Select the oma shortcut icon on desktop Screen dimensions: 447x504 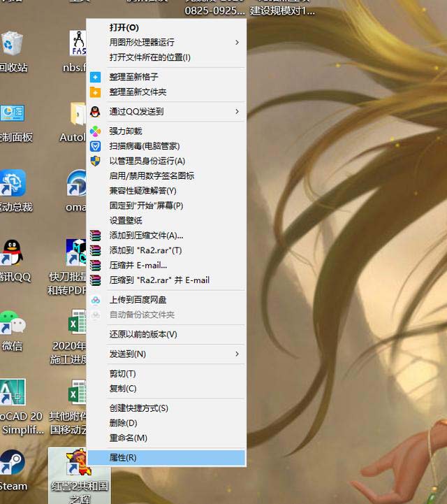[x=77, y=183]
